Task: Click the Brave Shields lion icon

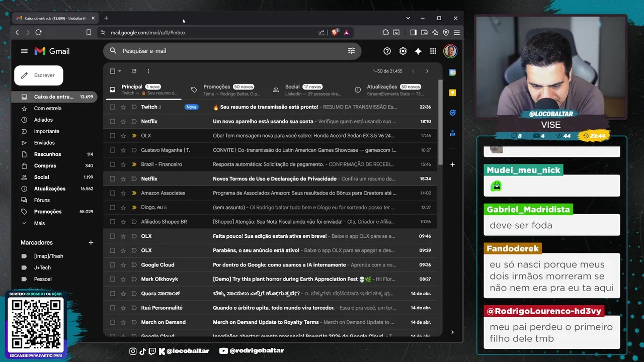Action: [x=335, y=32]
